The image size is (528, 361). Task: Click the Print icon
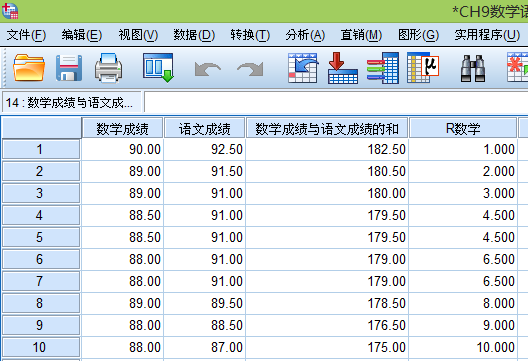coord(108,68)
